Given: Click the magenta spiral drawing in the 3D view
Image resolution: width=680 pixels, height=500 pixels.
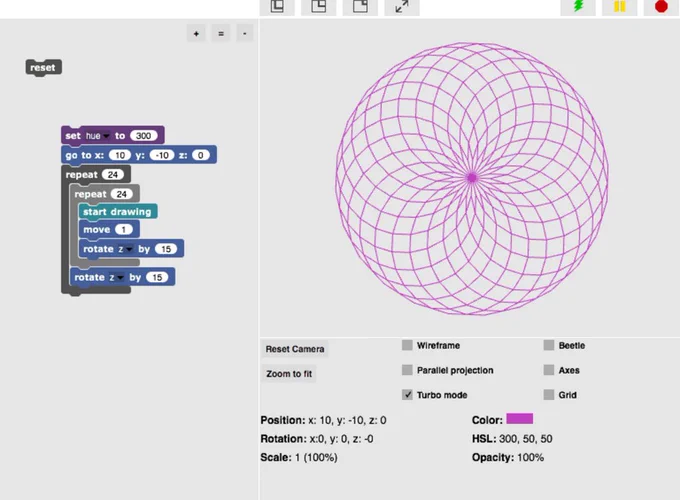Looking at the screenshot, I should click(472, 178).
